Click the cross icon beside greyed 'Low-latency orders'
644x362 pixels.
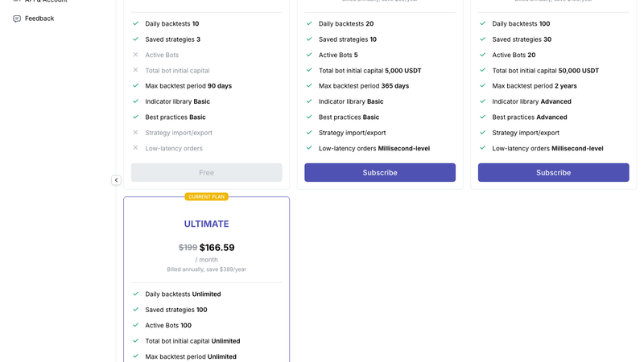click(135, 148)
